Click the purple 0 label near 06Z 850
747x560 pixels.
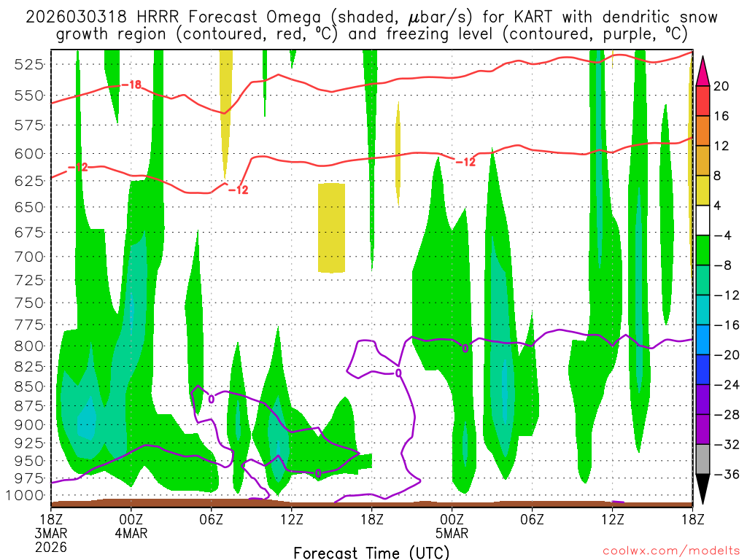pyautogui.click(x=212, y=399)
